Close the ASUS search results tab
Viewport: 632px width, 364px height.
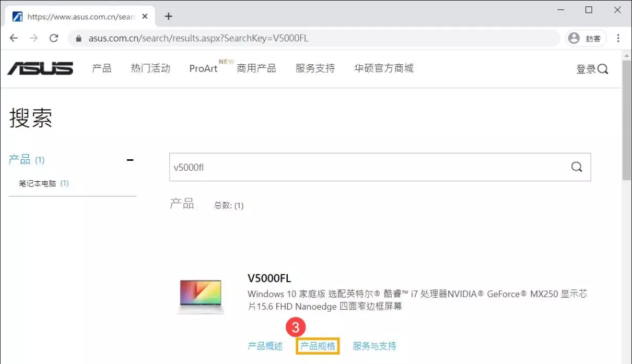(145, 16)
